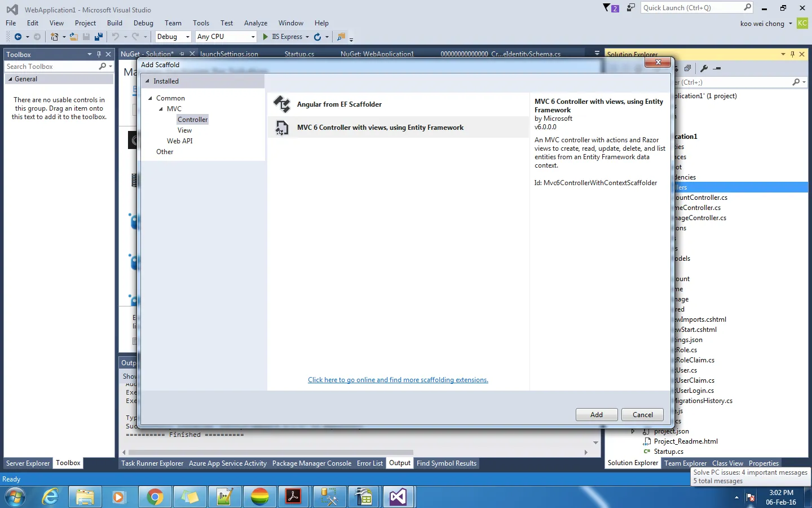
Task: Click the browser Refresh icon in toolbar
Action: click(x=317, y=37)
